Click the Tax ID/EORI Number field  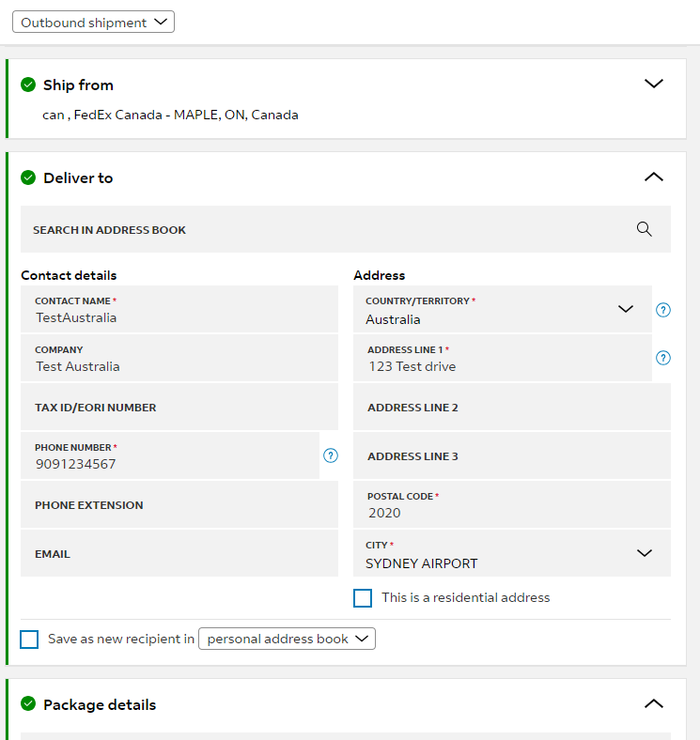tap(179, 407)
